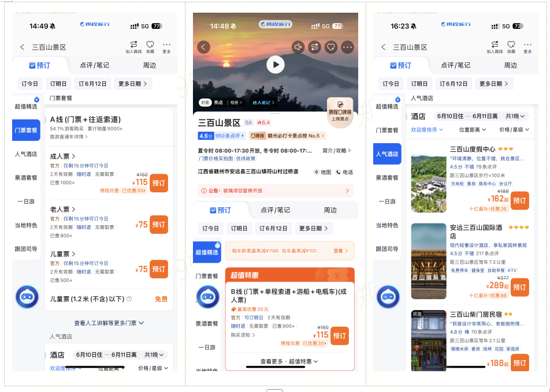The image size is (550, 392).
Task: Expand 查看更多·超值特惠
Action: 289,361
